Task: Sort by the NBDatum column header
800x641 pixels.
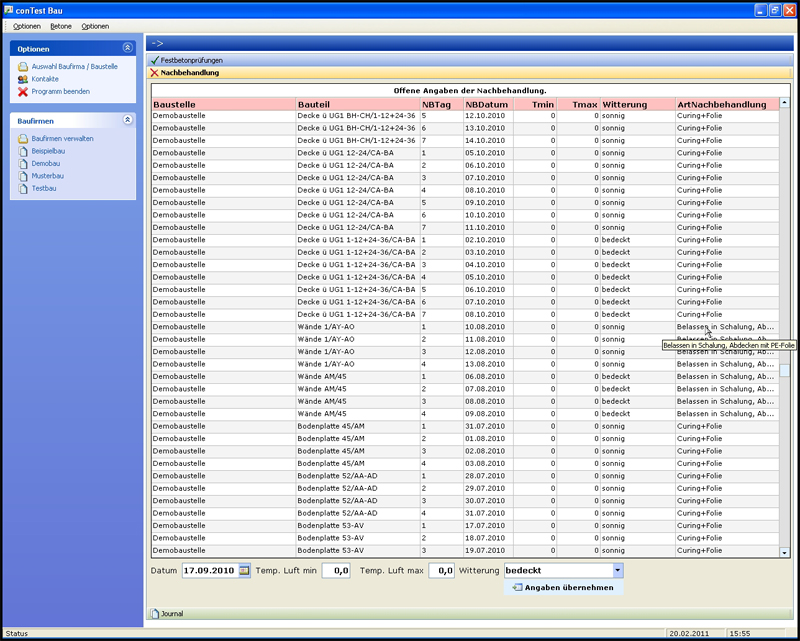Action: pos(488,105)
